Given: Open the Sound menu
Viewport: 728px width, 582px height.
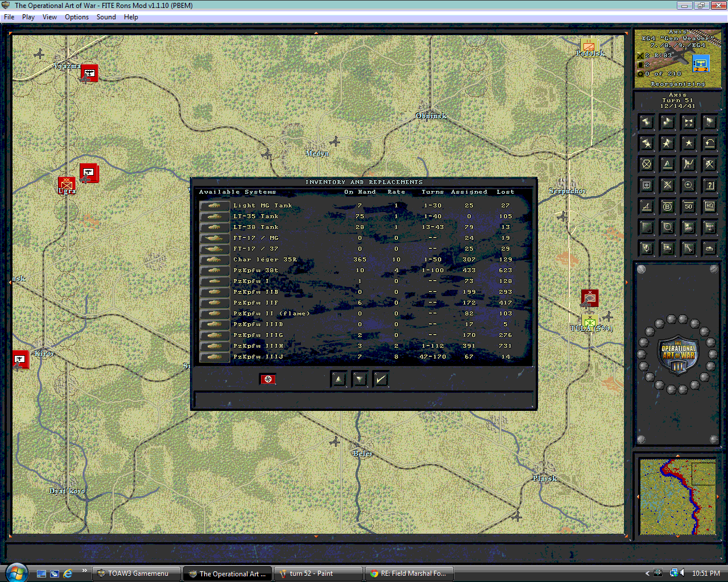Looking at the screenshot, I should pos(106,17).
